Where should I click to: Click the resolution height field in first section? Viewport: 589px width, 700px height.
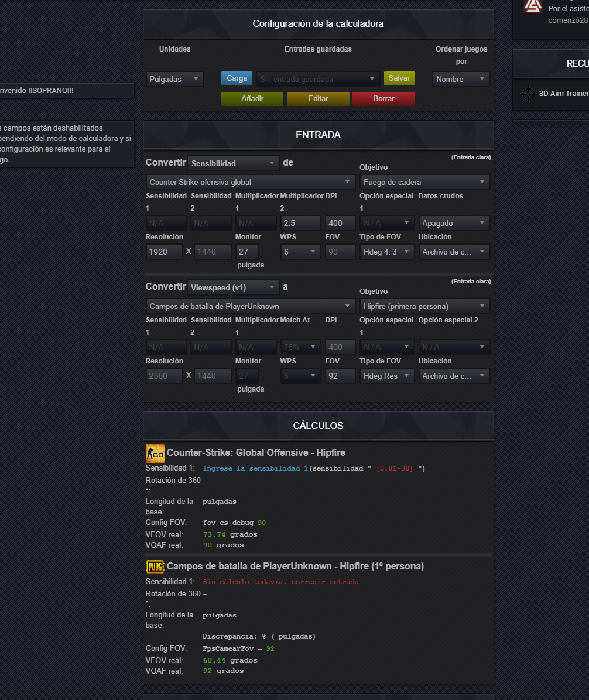pos(213,252)
